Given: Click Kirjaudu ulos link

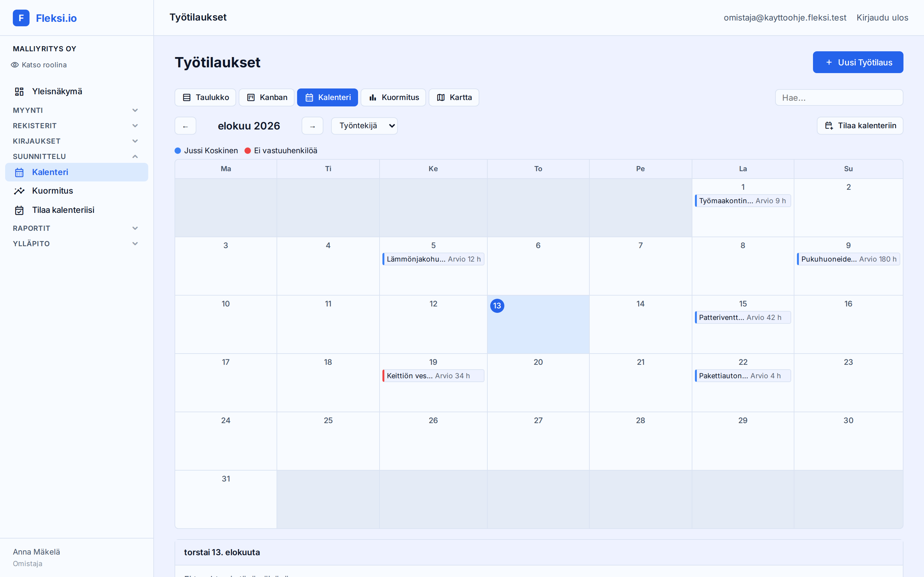Looking at the screenshot, I should pyautogui.click(x=882, y=18).
